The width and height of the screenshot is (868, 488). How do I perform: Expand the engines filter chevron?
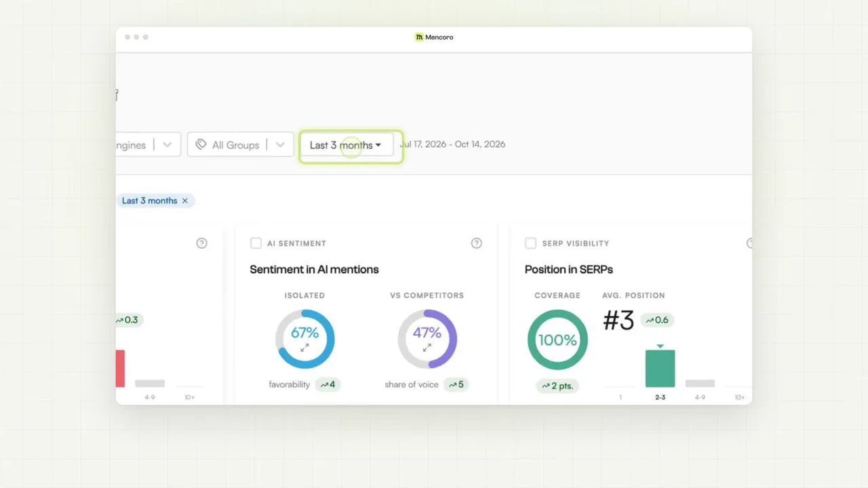coord(167,145)
